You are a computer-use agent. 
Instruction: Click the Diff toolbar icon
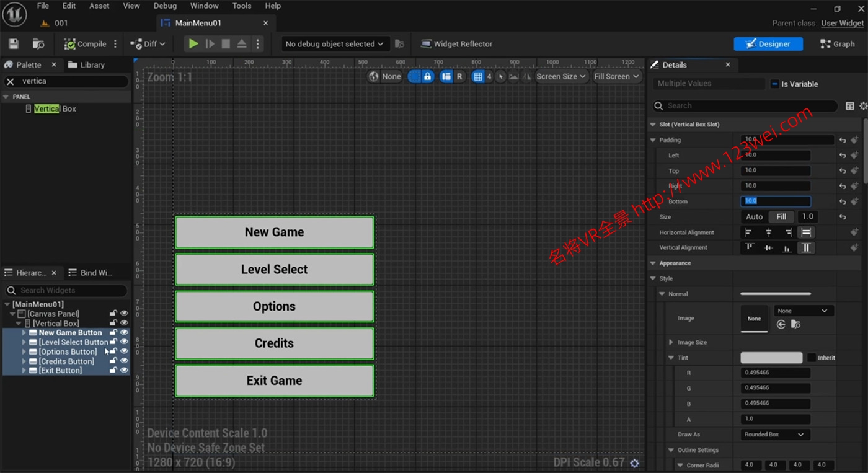(138, 43)
